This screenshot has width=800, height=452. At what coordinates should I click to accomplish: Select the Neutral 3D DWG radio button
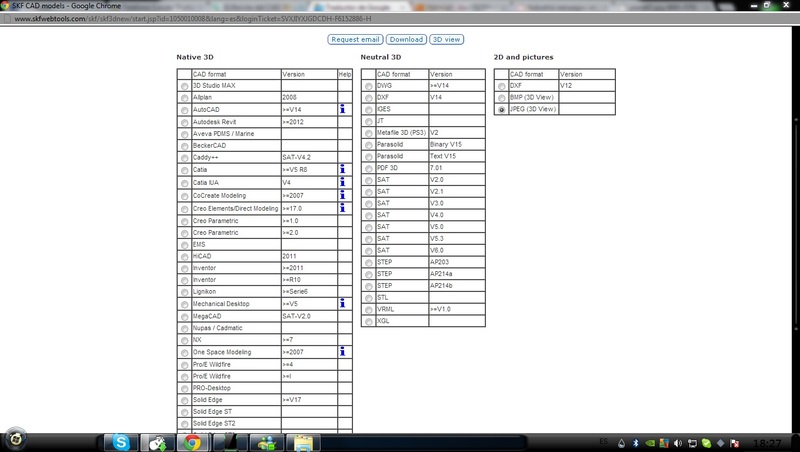coord(369,86)
